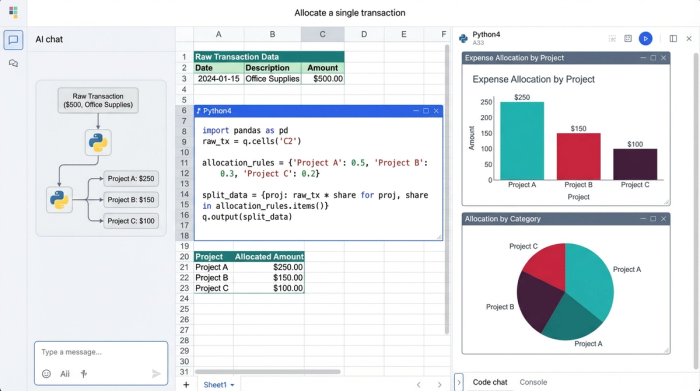Go to next sheet arrow
Image resolution: width=700 pixels, height=391 pixels.
pyautogui.click(x=439, y=385)
